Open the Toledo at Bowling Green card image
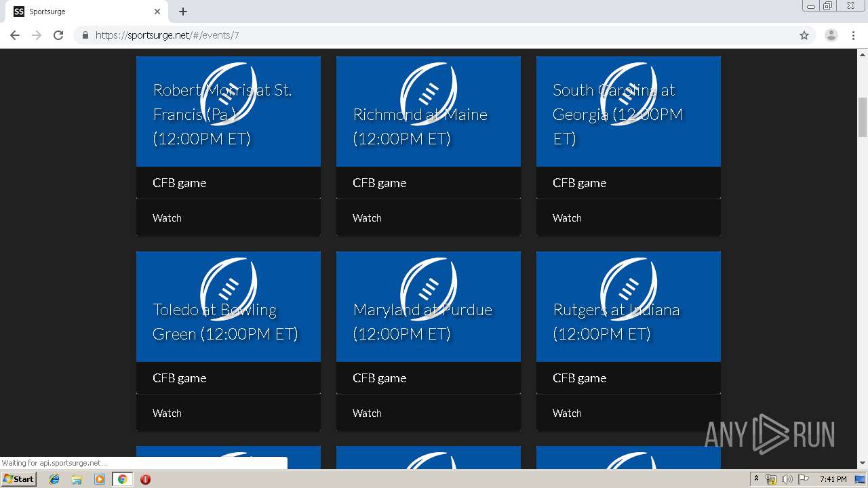This screenshot has width=868, height=488. click(x=229, y=306)
